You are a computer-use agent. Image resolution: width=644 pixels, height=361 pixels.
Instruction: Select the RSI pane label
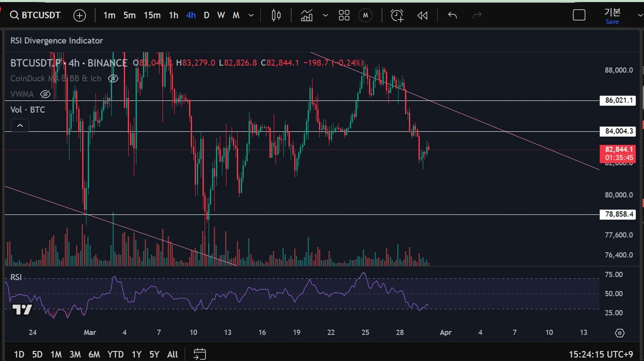point(16,277)
